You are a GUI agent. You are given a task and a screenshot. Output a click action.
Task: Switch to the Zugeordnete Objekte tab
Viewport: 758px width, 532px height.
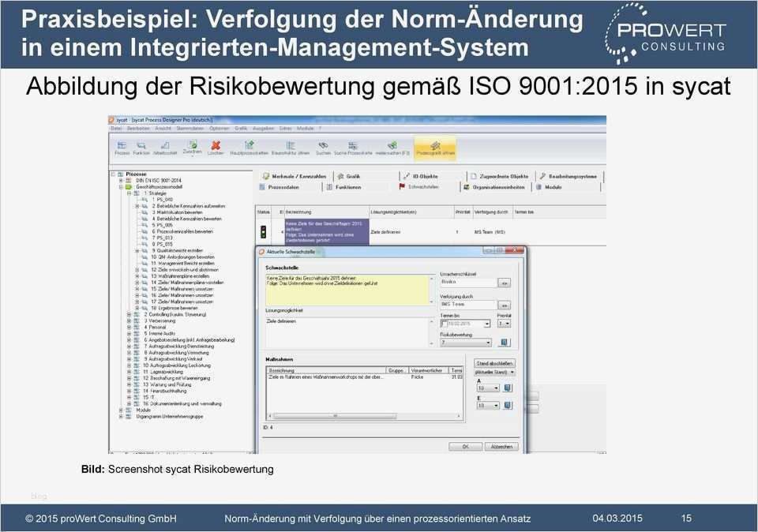[499, 176]
